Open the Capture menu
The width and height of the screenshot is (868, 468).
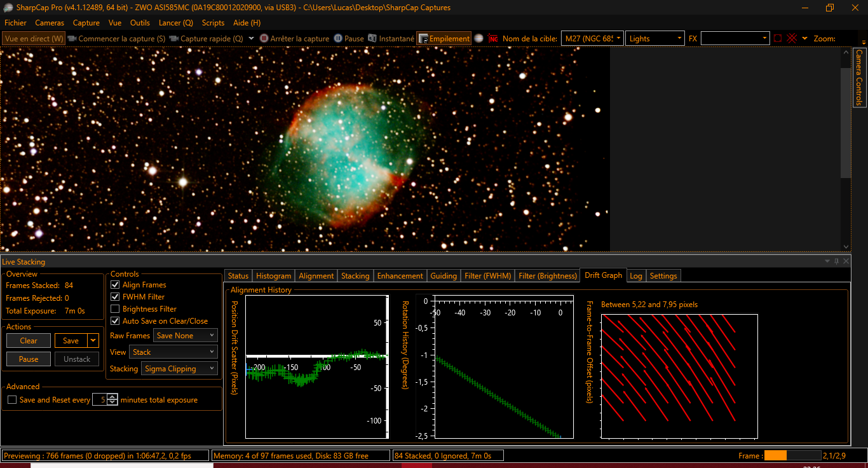[x=86, y=22]
